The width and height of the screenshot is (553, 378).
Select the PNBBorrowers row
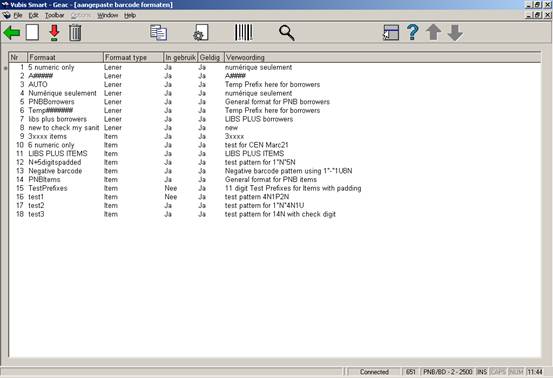[275, 102]
